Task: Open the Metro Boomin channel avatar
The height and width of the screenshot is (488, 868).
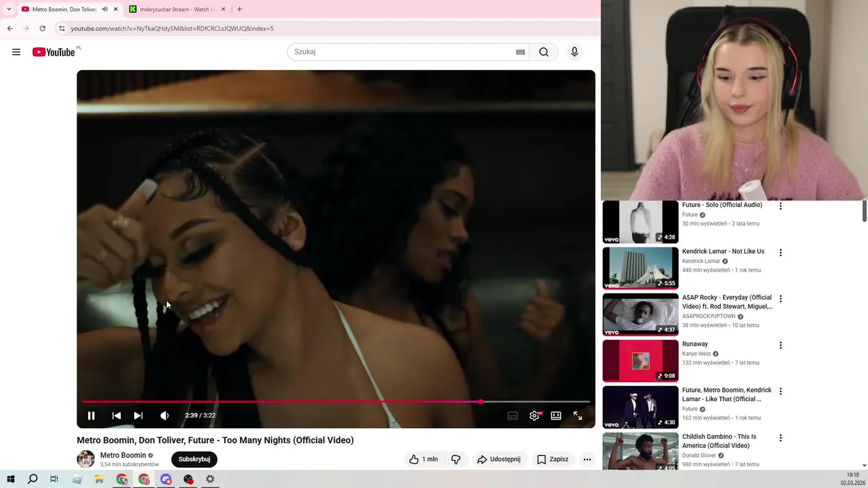Action: click(86, 459)
